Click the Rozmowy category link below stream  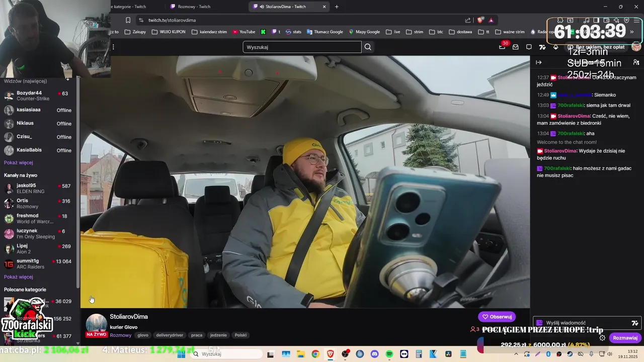[x=120, y=335]
